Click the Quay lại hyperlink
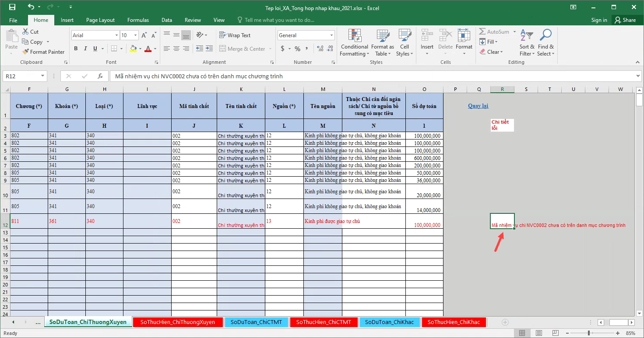Screen dimensions: 644x338 point(478,106)
